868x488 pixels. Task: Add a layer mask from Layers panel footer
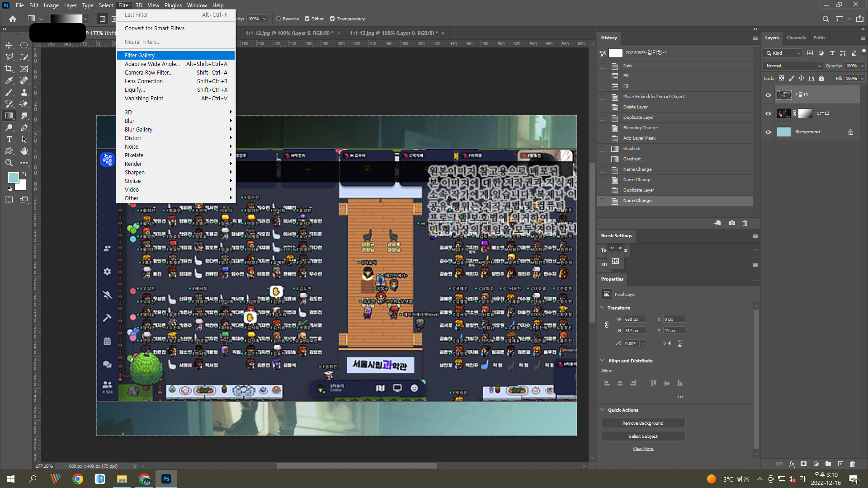803,464
